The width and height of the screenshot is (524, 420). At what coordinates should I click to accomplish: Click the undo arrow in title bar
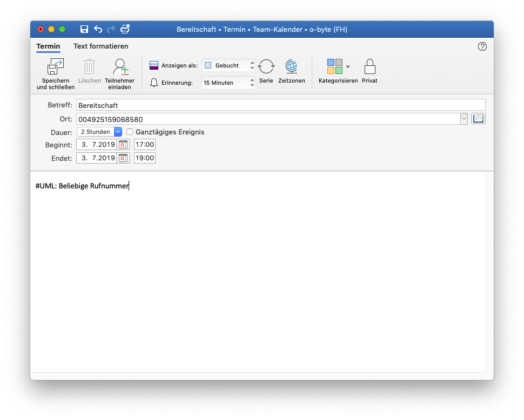click(x=98, y=29)
